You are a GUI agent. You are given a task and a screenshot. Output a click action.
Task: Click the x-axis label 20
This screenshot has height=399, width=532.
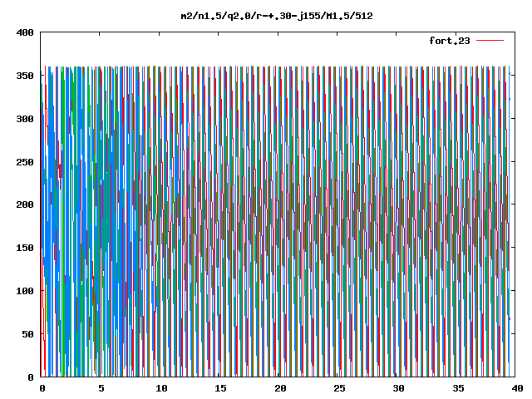click(280, 388)
